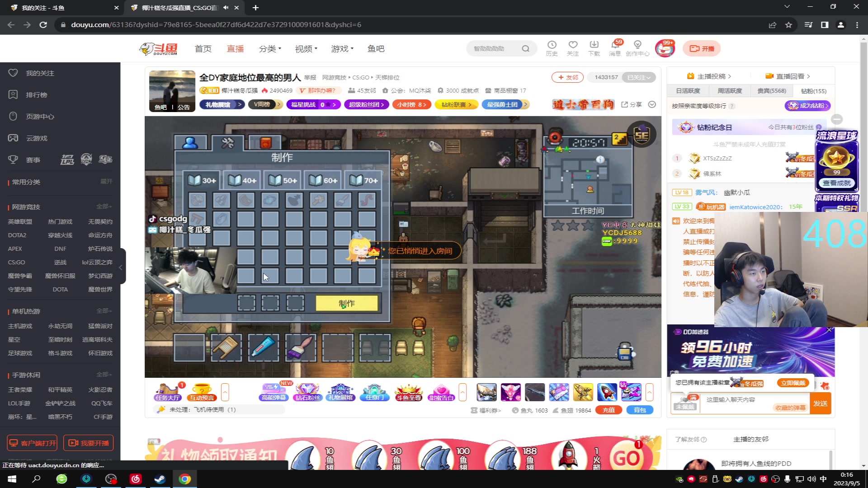Click the 礼物展馆 icon in gift bar

(341, 392)
